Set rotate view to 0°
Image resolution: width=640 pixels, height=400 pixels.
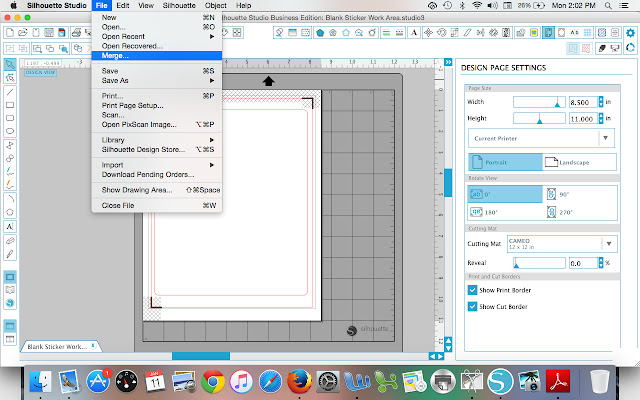pos(505,194)
